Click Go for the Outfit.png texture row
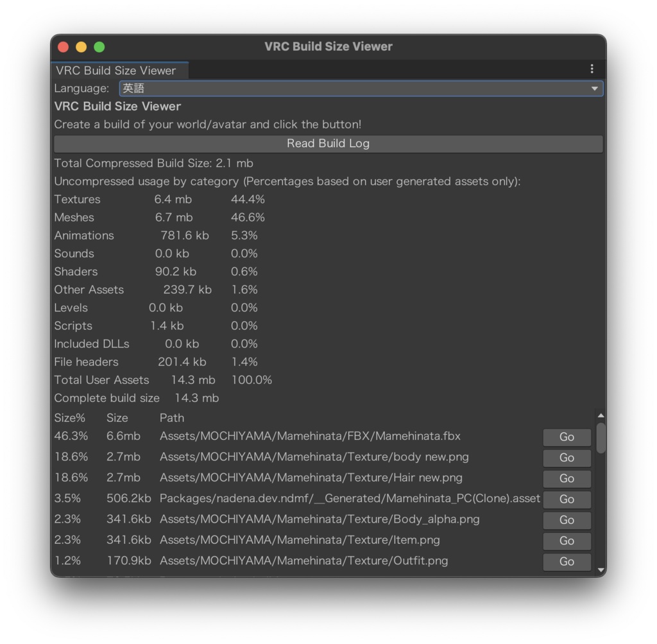 (x=567, y=561)
